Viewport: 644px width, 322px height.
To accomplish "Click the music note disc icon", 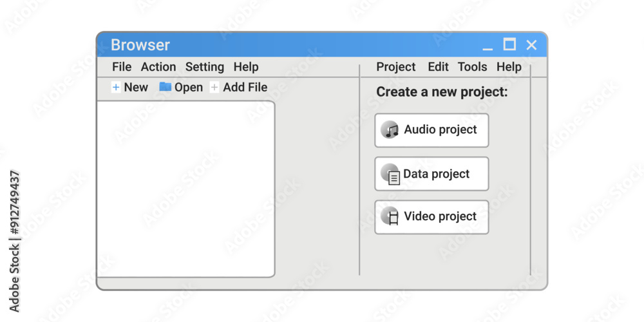I will click(390, 130).
